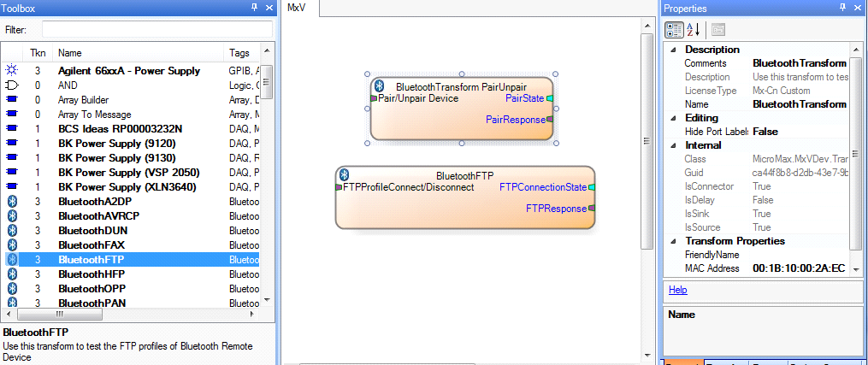The height and width of the screenshot is (365, 868).
Task: Click the LicenseType Mx-Cn Custom value
Action: click(781, 91)
